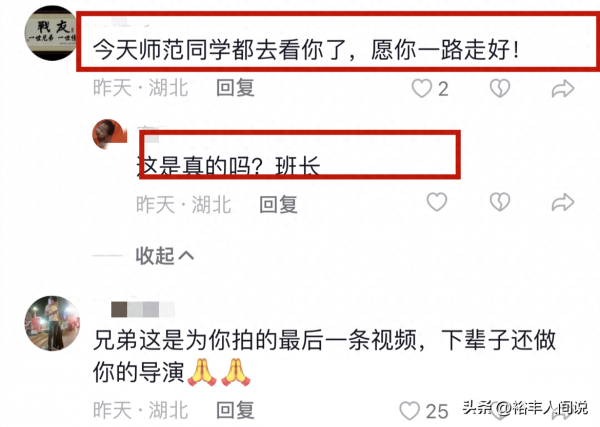Select the reply text 这是真的吗？班长
The image size is (600, 427).
(x=228, y=166)
